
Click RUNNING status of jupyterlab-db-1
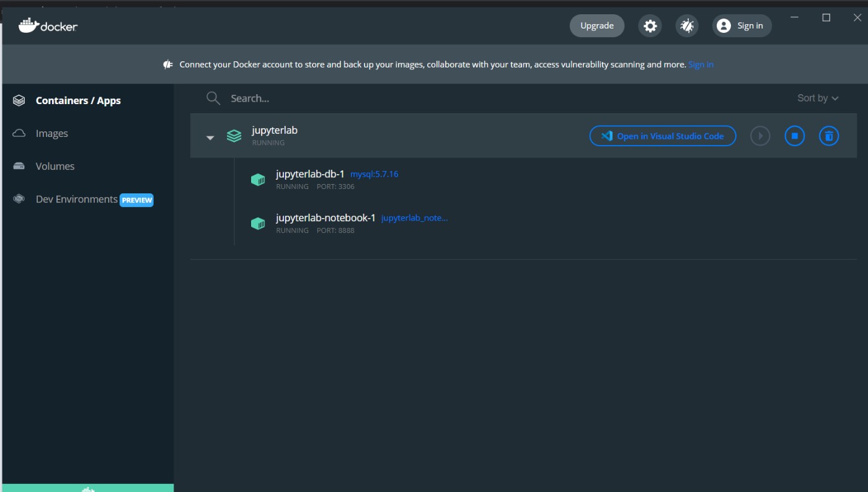pyautogui.click(x=292, y=187)
